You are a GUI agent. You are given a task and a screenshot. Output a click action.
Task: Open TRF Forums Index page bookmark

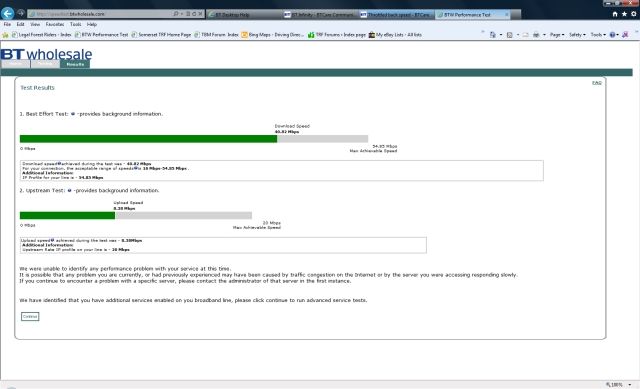coord(337,35)
